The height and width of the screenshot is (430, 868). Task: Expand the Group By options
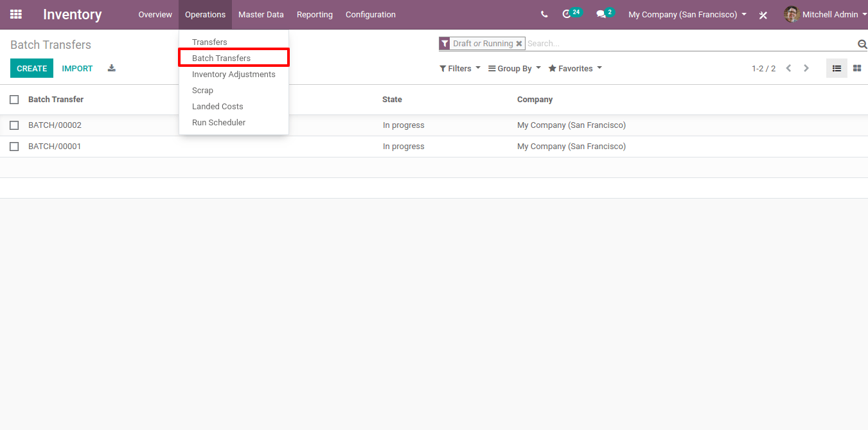[x=513, y=68]
